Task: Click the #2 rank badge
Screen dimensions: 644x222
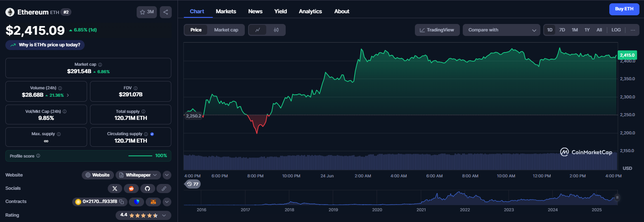Action: click(x=66, y=12)
